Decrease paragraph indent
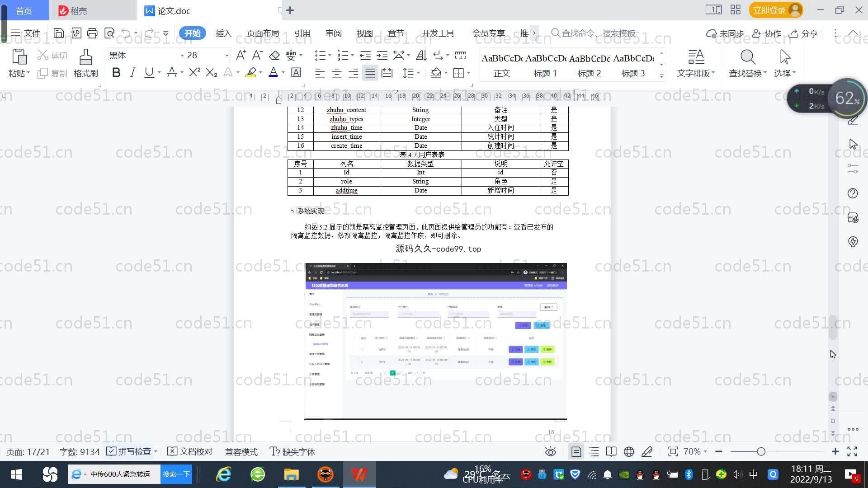 point(365,55)
